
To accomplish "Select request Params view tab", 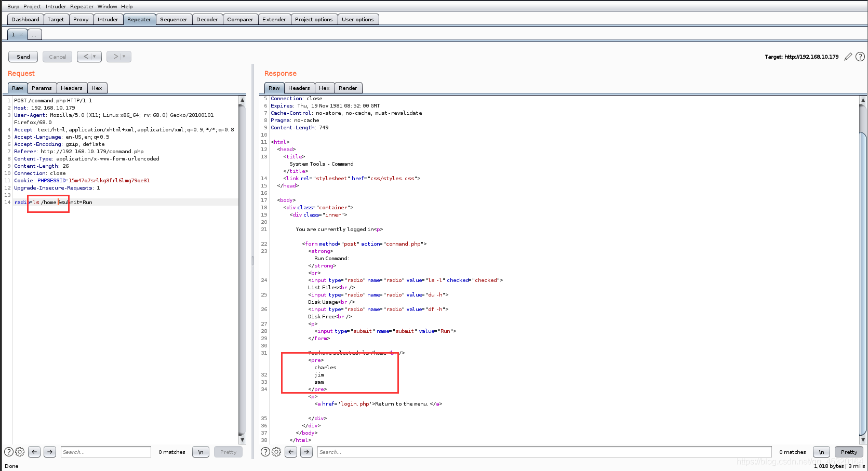I will click(x=42, y=88).
